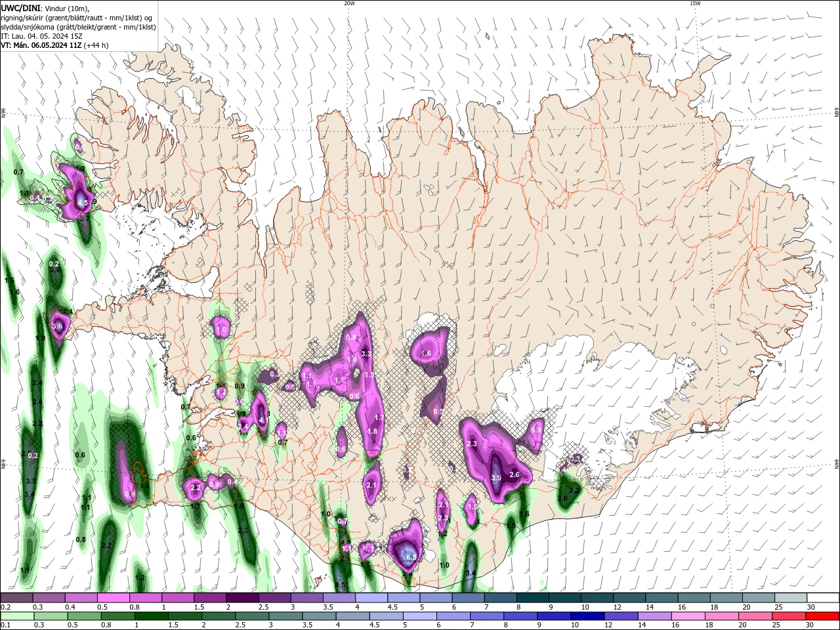The width and height of the screenshot is (840, 630).
Task: Pick the dark navy swatch at 10 in the rain scale
Action: tap(586, 616)
